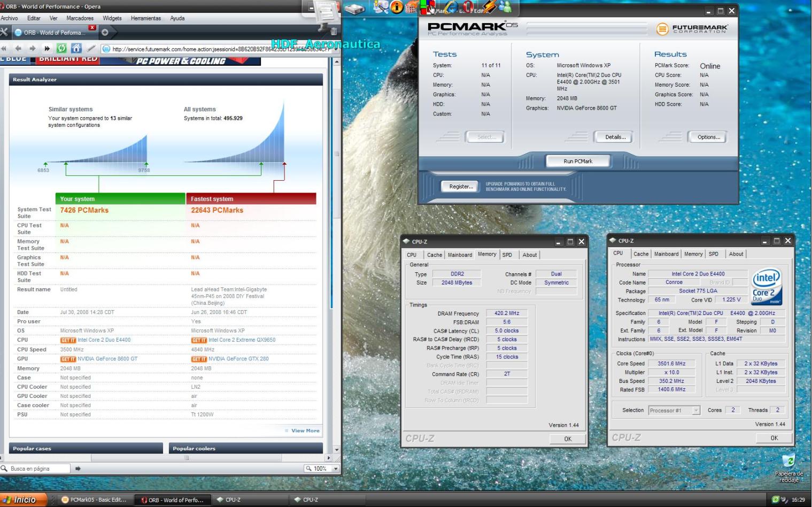Click the wand auto-fill icon in Opera
The width and height of the screenshot is (812, 507).
pyautogui.click(x=91, y=48)
